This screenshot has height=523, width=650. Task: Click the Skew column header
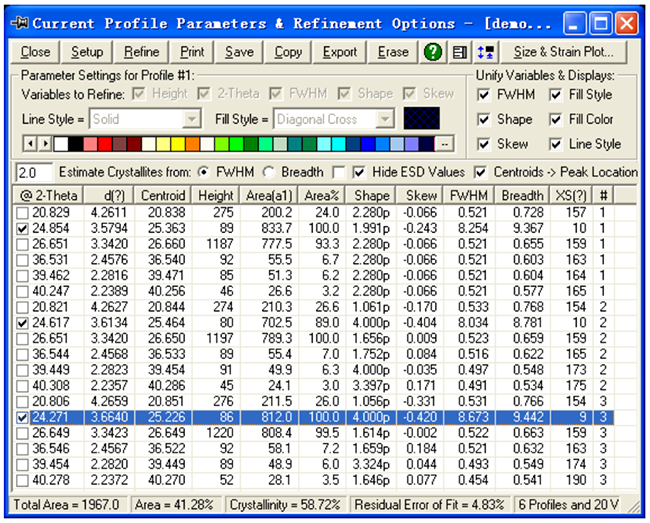[420, 195]
